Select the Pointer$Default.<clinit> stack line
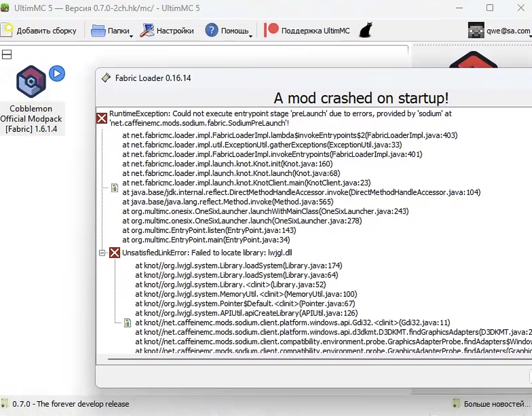 245,304
